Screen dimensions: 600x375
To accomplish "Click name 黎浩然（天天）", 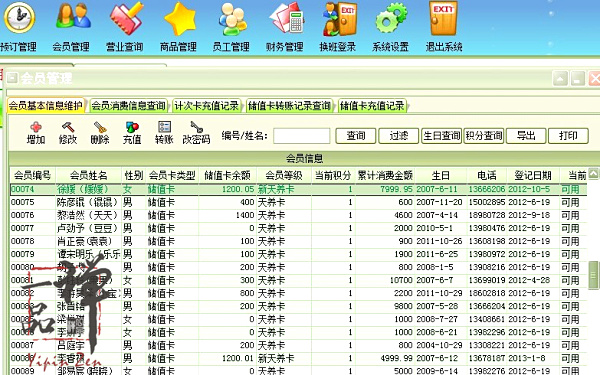I will [x=87, y=215].
